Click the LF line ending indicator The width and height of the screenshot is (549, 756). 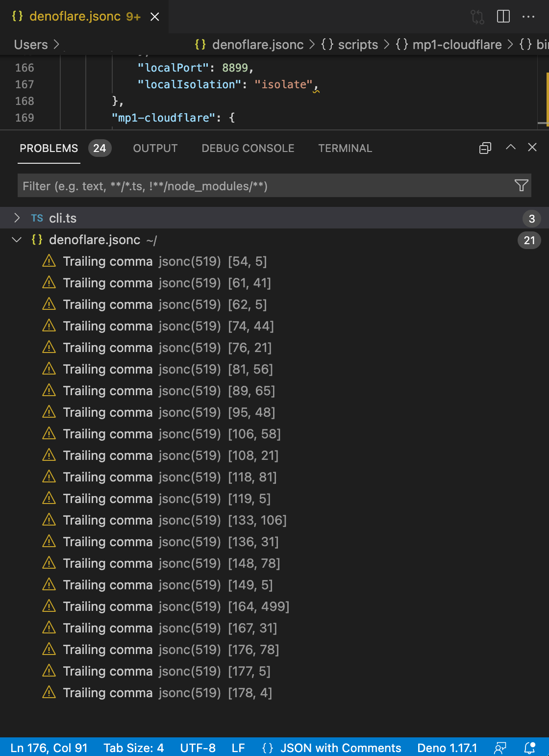pyautogui.click(x=238, y=748)
